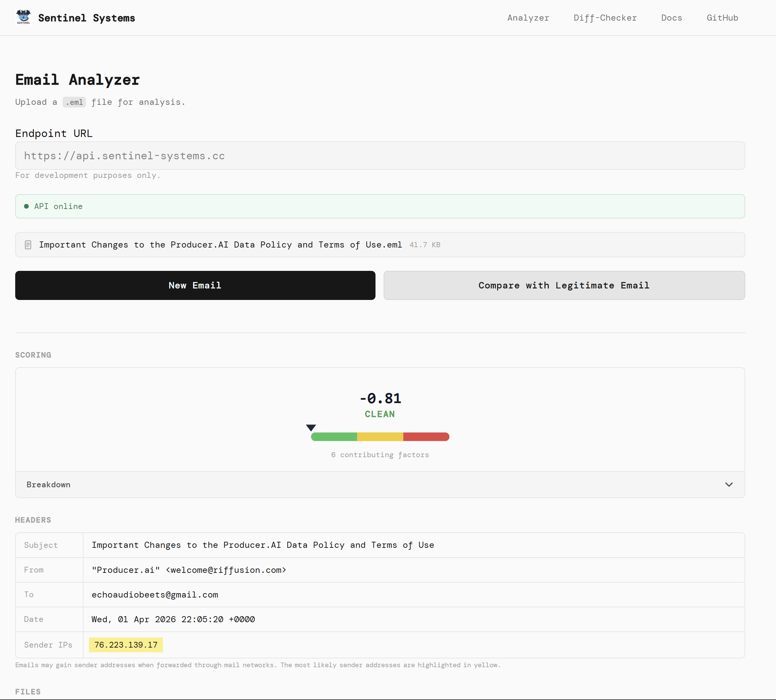Click the 'Sender IPs' label cell
This screenshot has height=700, width=776.
pyautogui.click(x=49, y=645)
